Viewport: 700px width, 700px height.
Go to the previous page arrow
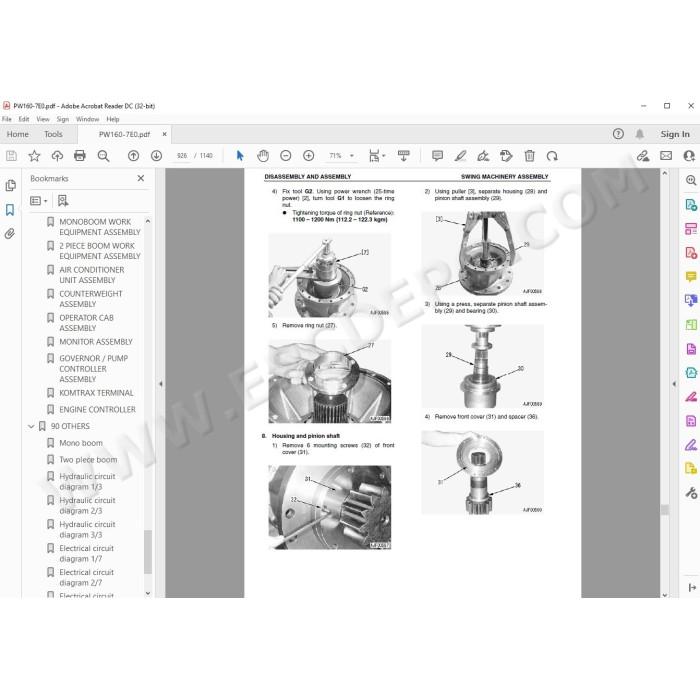(133, 156)
